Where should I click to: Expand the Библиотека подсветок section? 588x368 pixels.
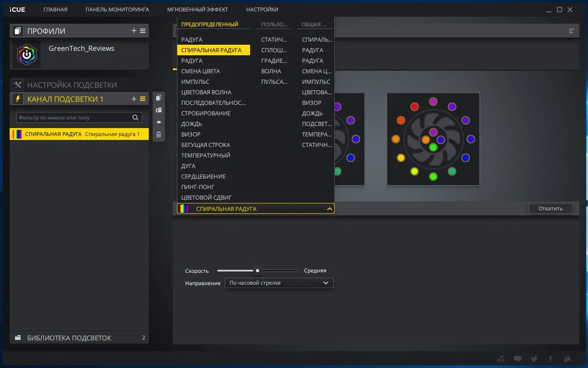tap(79, 338)
